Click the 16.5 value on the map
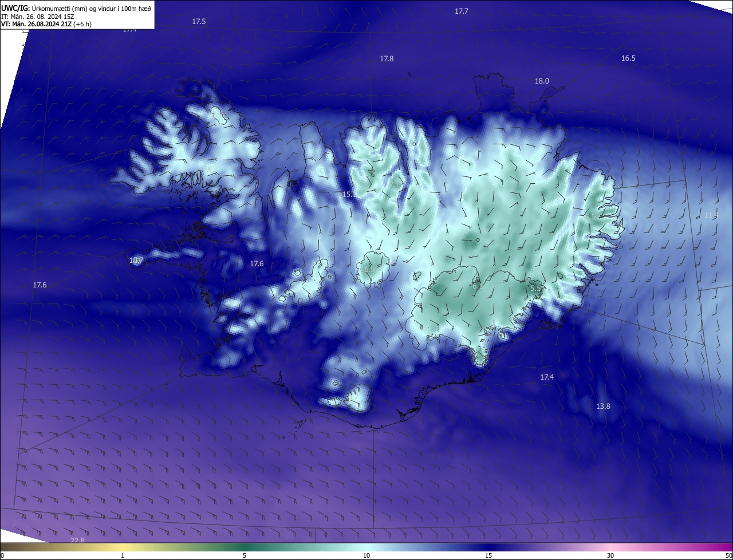This screenshot has width=733, height=560. point(628,58)
